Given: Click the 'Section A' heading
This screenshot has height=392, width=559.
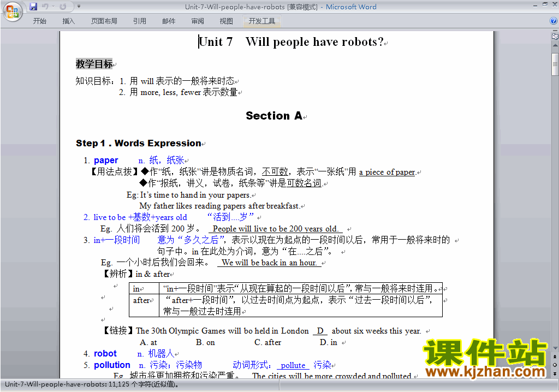Looking at the screenshot, I should (274, 116).
